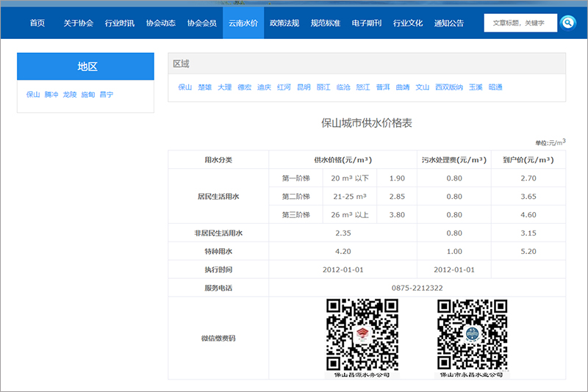Select 行业文化 in the navigation
Screen dimensions: 588x392
click(408, 23)
